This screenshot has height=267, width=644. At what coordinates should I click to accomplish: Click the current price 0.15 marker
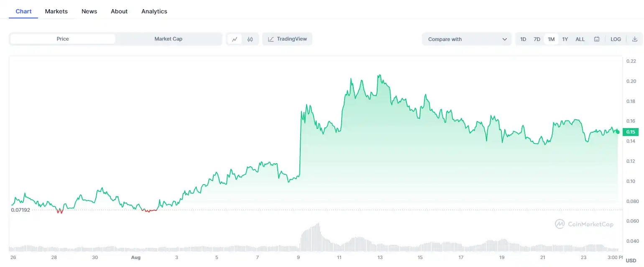point(630,132)
